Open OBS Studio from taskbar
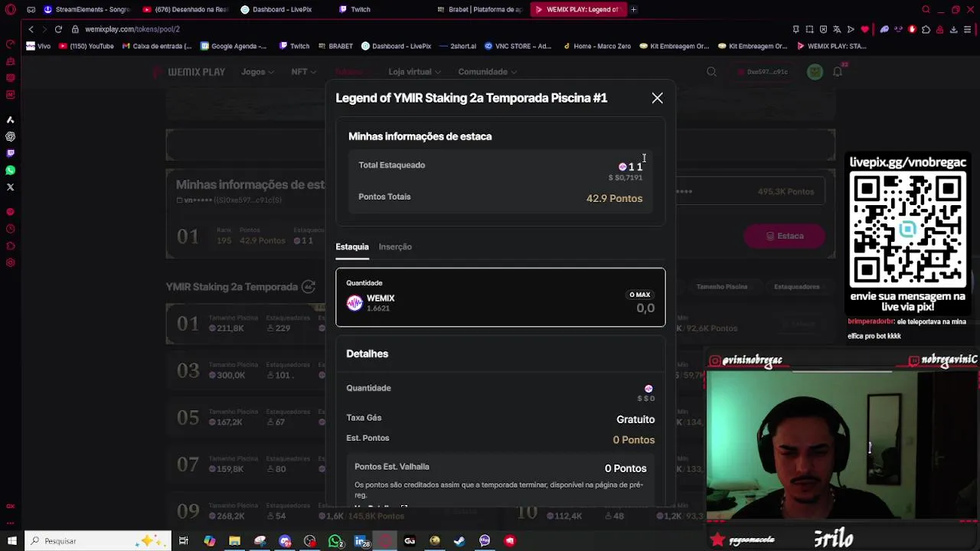This screenshot has height=551, width=980. [309, 541]
